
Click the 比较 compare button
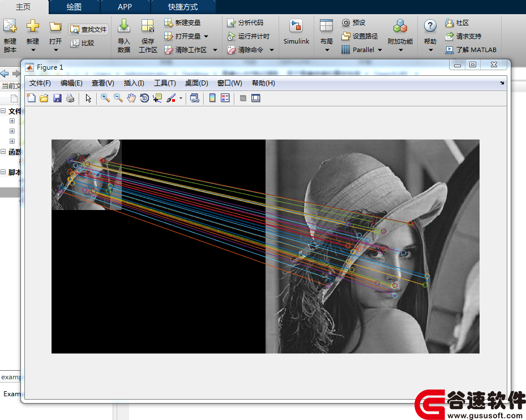click(x=83, y=43)
